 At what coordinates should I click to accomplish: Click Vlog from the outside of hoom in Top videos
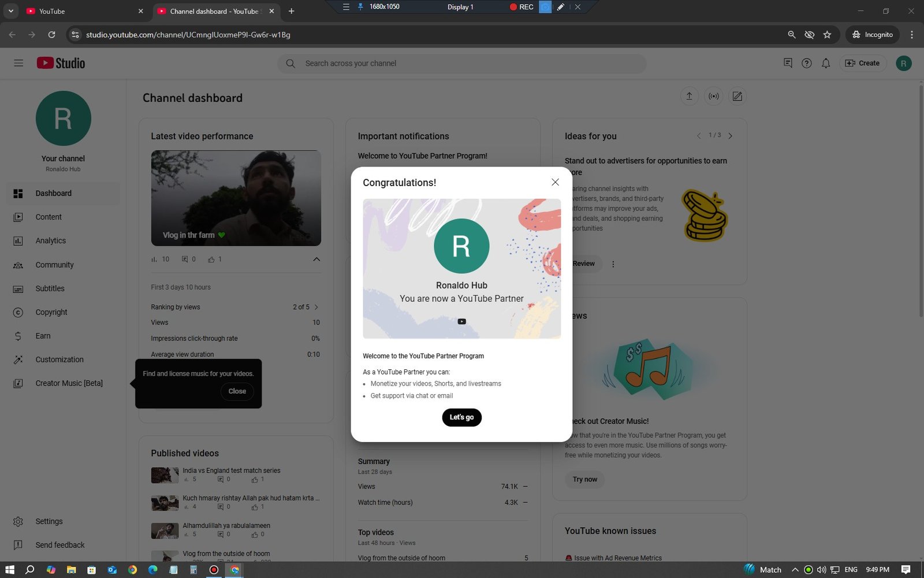click(x=401, y=558)
